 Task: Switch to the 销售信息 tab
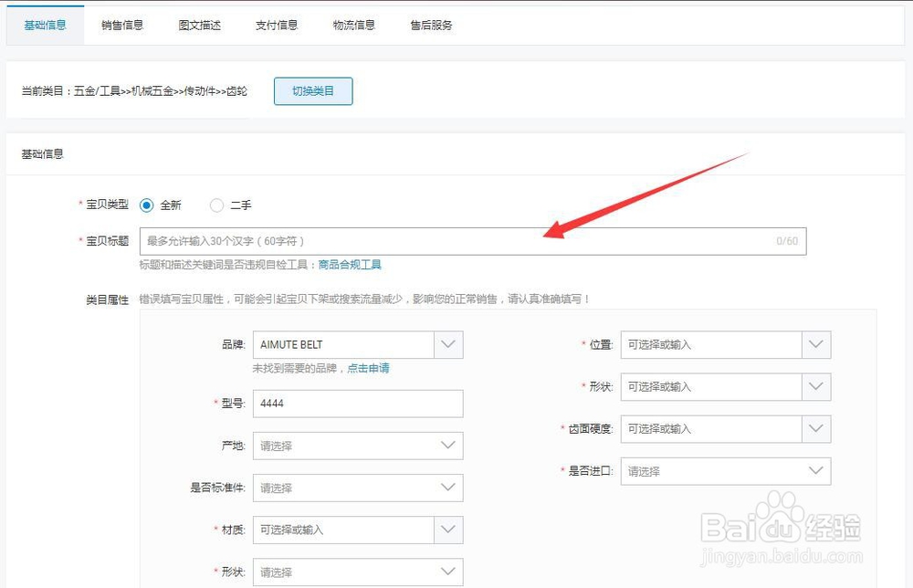121,26
